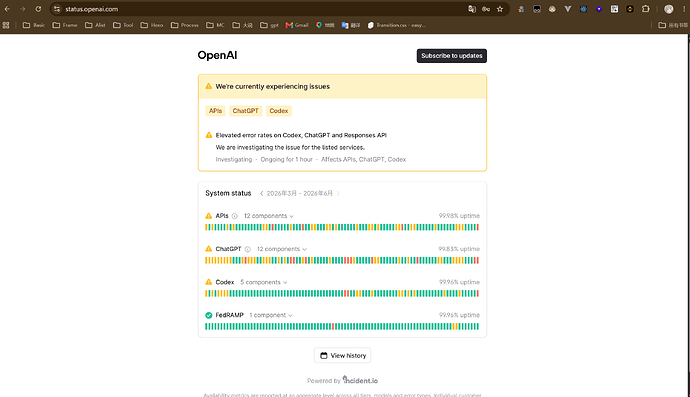
Task: Expand ChatGPT 12 components dropdown
Action: pyautogui.click(x=282, y=249)
